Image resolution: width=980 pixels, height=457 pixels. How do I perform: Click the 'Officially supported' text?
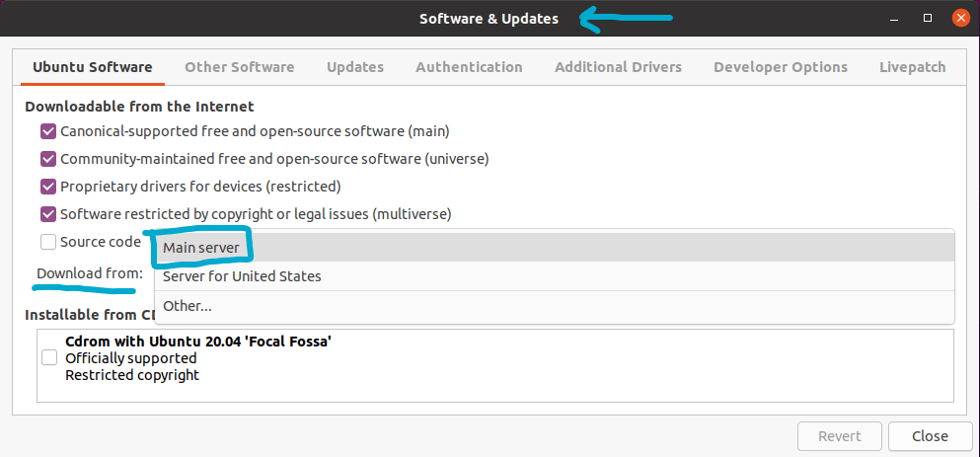(x=130, y=358)
